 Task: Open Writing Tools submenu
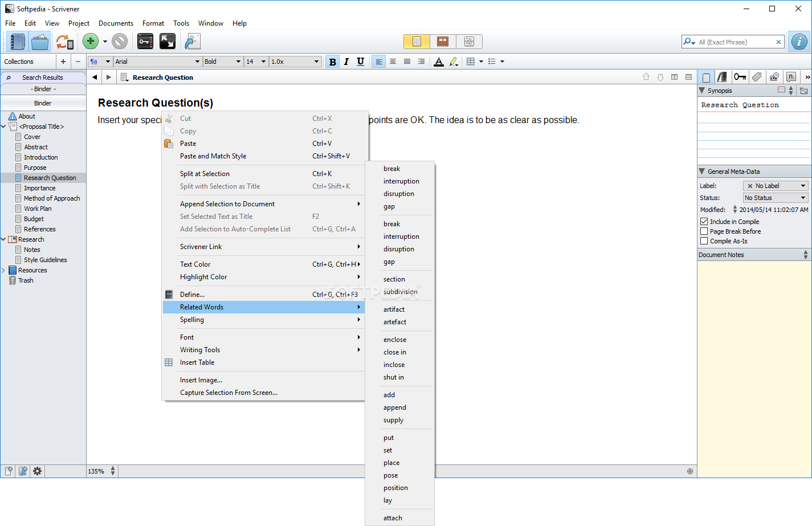click(x=263, y=350)
